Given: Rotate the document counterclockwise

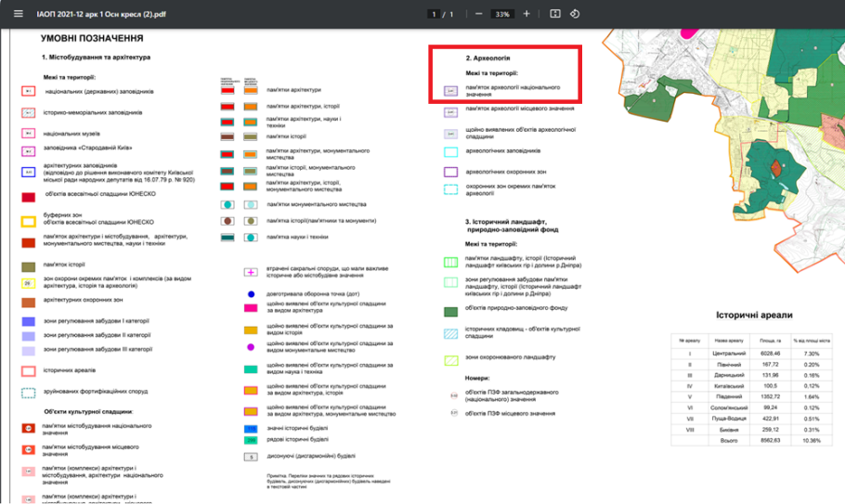Looking at the screenshot, I should point(575,14).
